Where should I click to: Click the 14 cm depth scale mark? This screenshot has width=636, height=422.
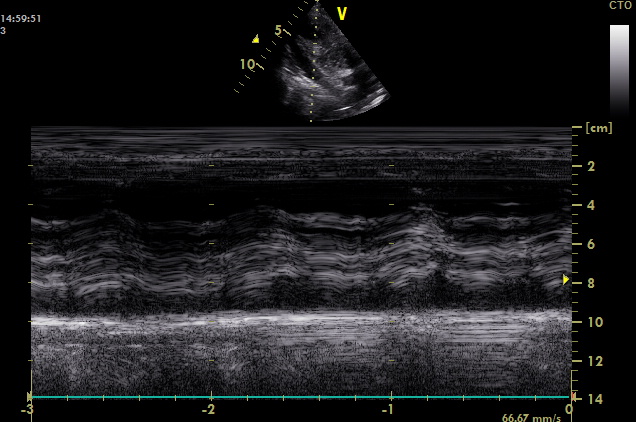pos(592,400)
